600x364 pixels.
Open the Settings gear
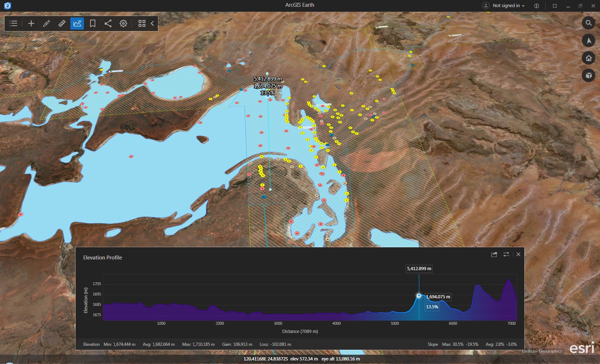(x=123, y=24)
